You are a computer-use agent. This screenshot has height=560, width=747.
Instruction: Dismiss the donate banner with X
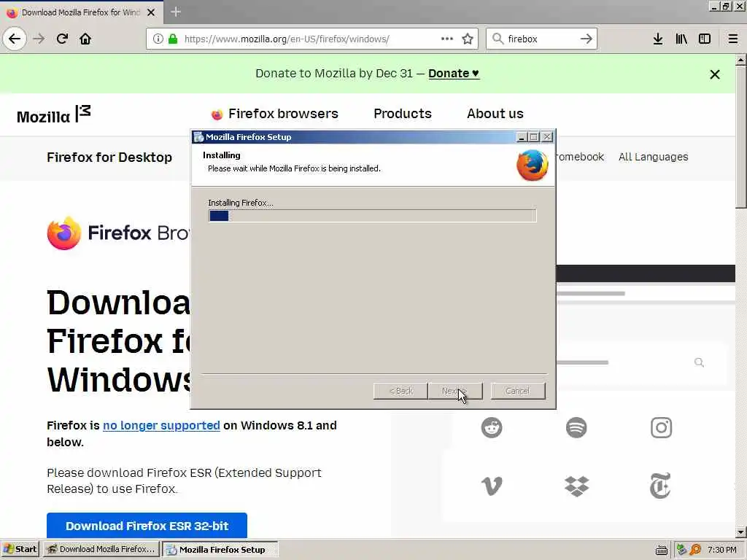715,74
